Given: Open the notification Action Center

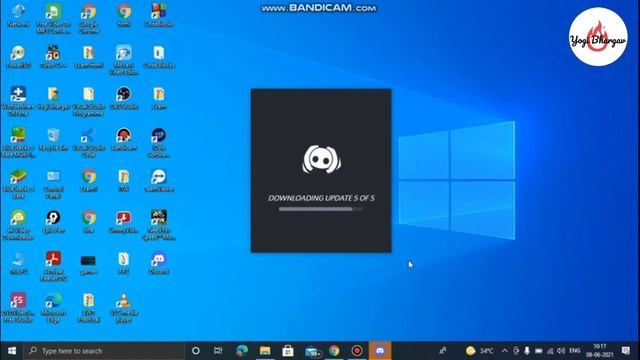Looking at the screenshot, I should pos(626,351).
